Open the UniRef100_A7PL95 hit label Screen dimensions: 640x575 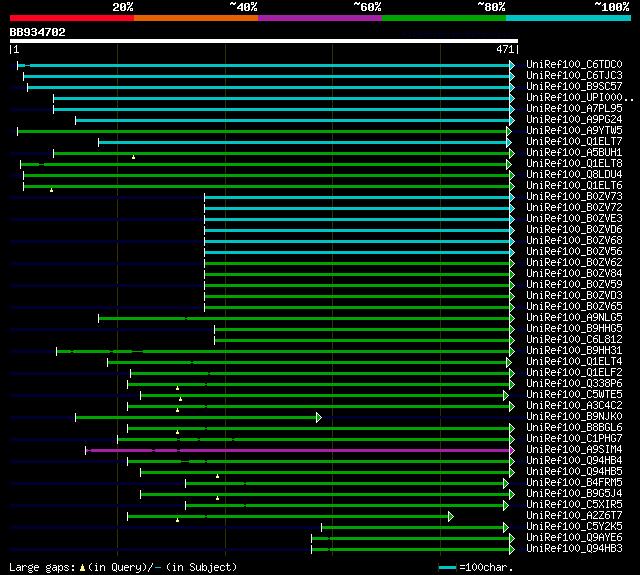pyautogui.click(x=574, y=109)
